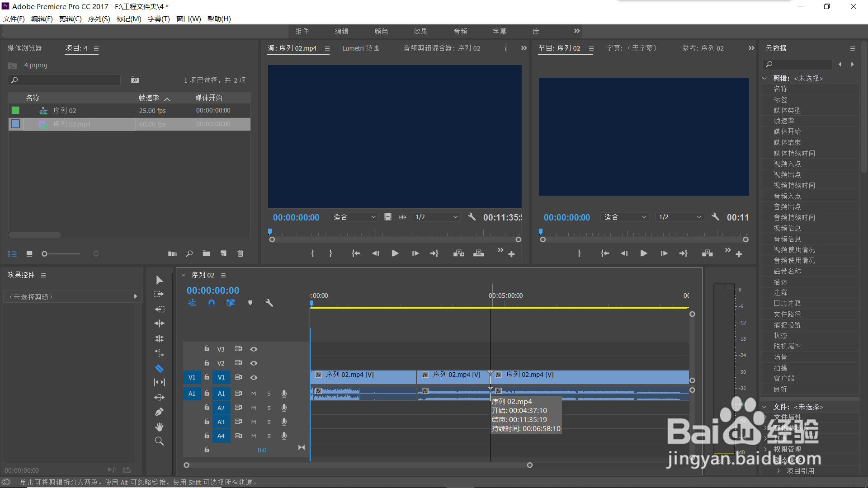Mark Out point in source monitor
Viewport: 868px width, 488px height.
331,253
